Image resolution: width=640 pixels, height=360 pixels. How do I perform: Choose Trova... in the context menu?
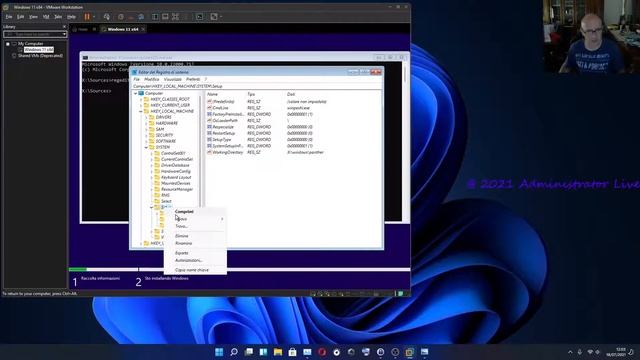pos(195,226)
